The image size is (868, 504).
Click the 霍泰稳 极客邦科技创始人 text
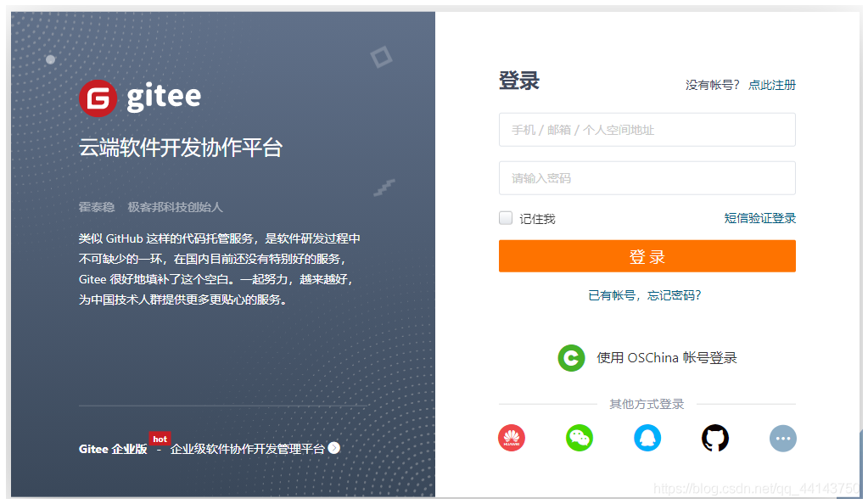tap(150, 207)
